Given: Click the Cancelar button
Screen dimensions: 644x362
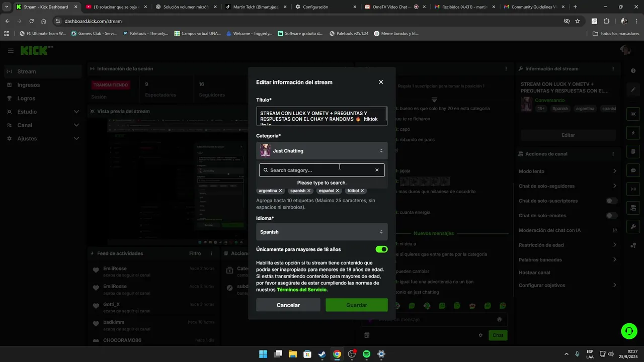Looking at the screenshot, I should [x=288, y=305].
